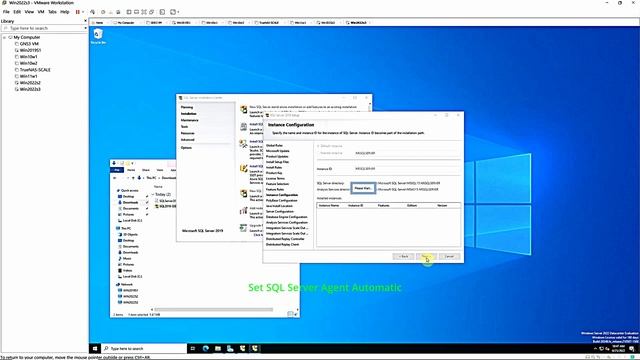Click the Cancel button in setup
The image size is (640, 360).
coord(449,256)
